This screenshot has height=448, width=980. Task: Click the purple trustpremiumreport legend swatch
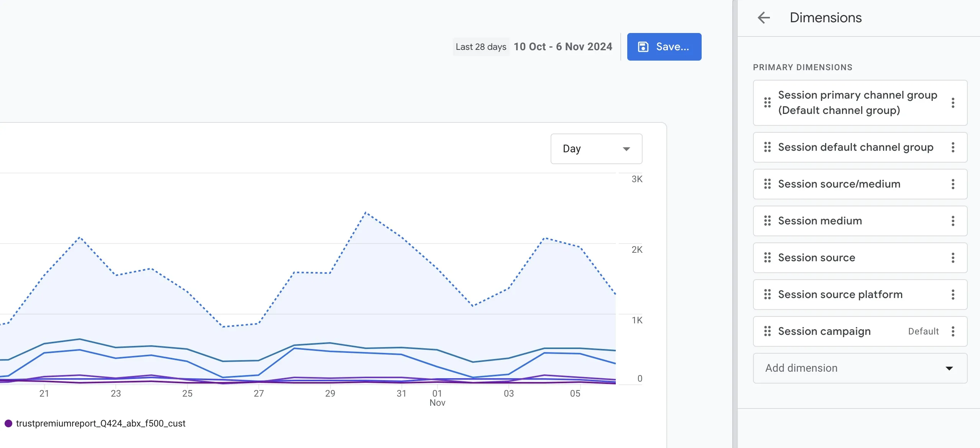coord(8,423)
